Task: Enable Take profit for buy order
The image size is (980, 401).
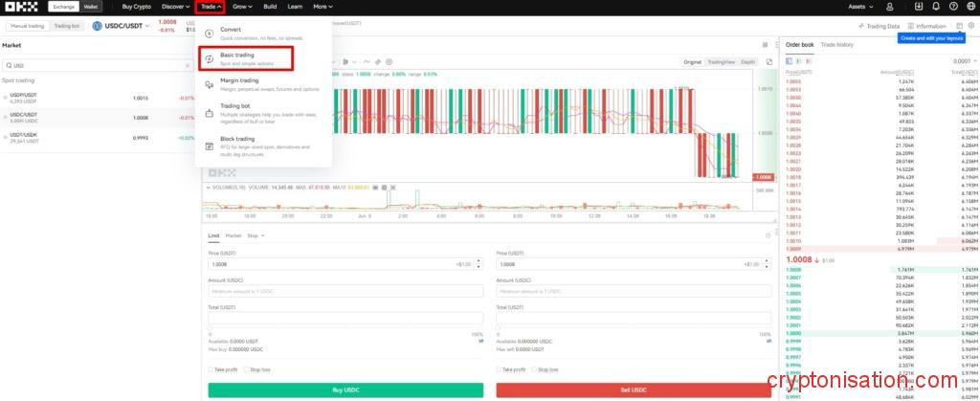Action: [211, 368]
